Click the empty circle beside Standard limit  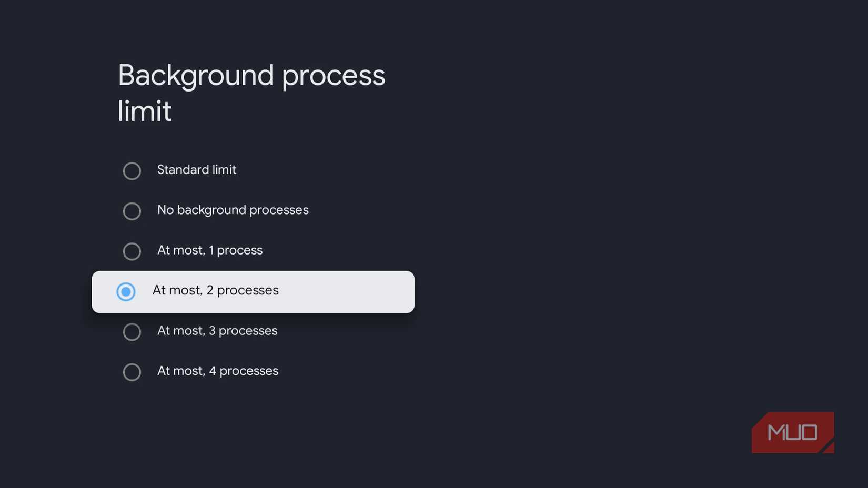pyautogui.click(x=132, y=171)
